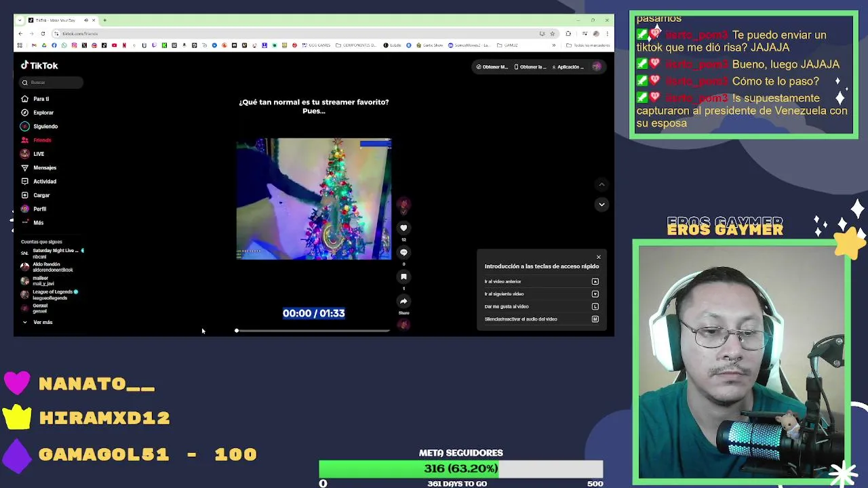Open the tab search dropdown arrow

20,20
